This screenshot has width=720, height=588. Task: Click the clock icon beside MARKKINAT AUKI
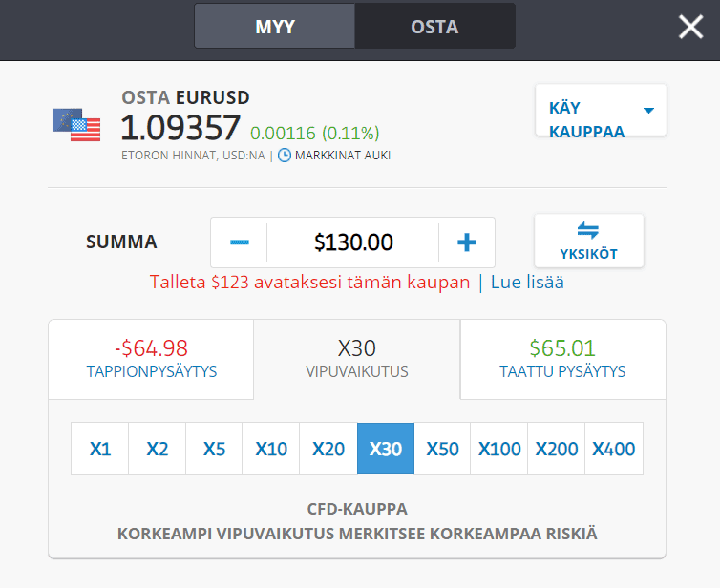[x=285, y=156]
